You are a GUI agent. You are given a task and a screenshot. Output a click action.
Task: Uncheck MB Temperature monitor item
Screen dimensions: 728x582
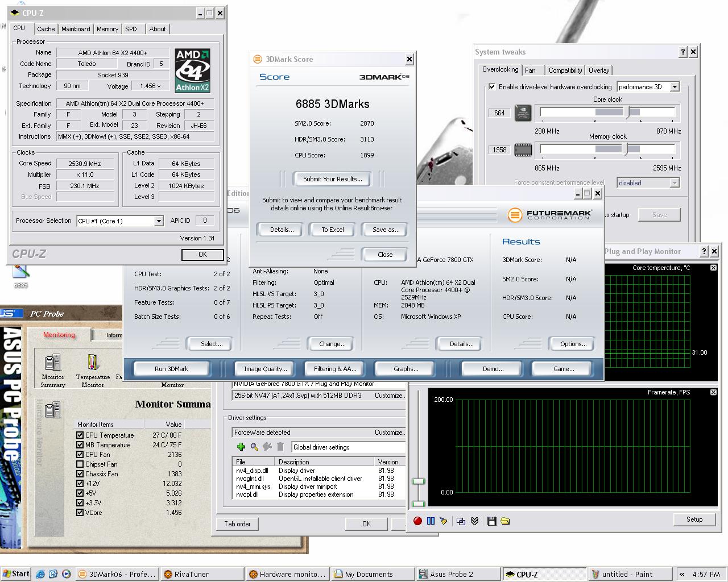tap(80, 445)
